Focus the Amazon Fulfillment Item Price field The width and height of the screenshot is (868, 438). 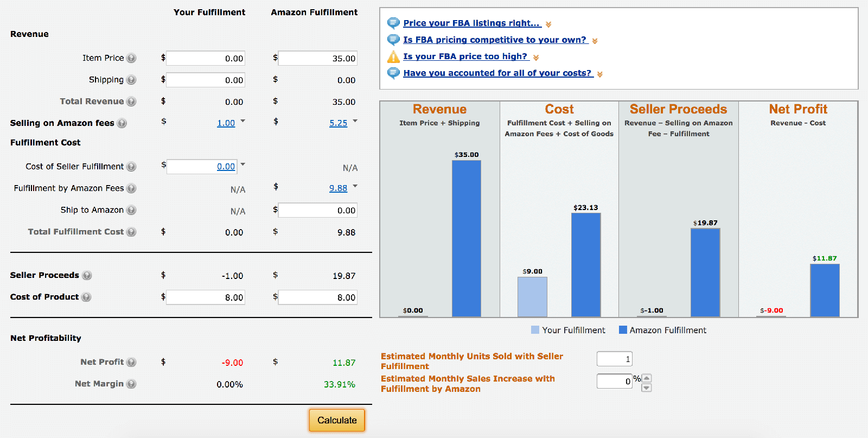point(318,58)
